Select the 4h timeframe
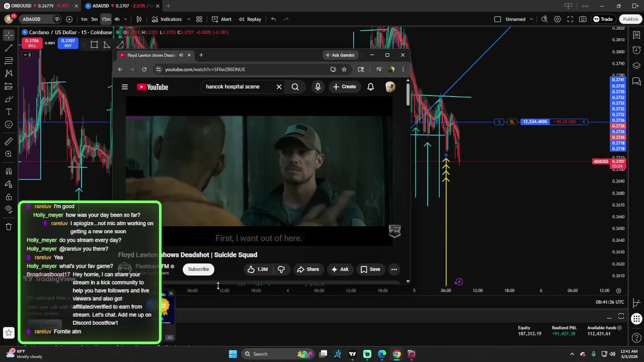Image resolution: width=644 pixels, height=362 pixels. pyautogui.click(x=117, y=19)
